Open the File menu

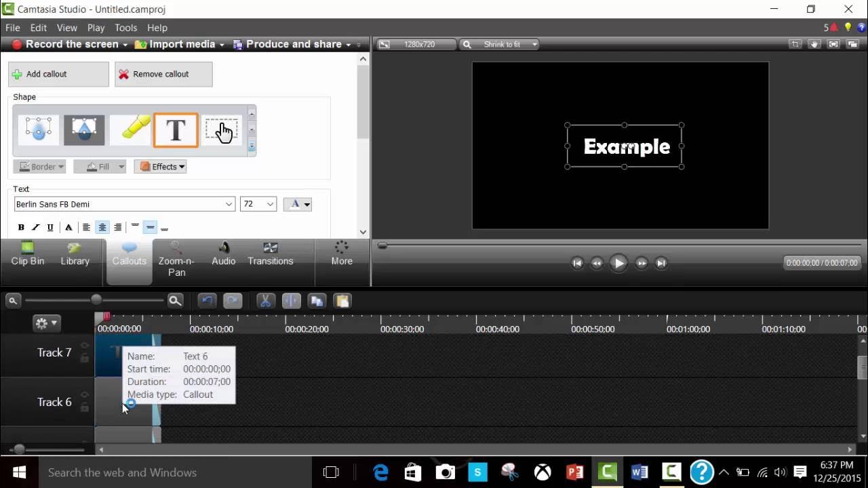tap(13, 28)
